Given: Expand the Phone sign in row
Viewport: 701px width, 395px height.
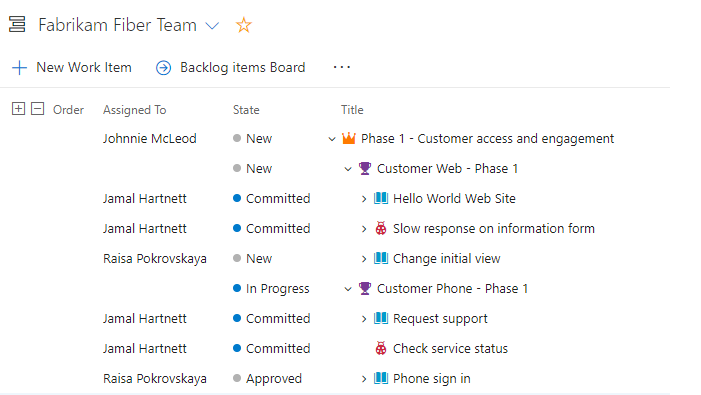Looking at the screenshot, I should pos(364,379).
